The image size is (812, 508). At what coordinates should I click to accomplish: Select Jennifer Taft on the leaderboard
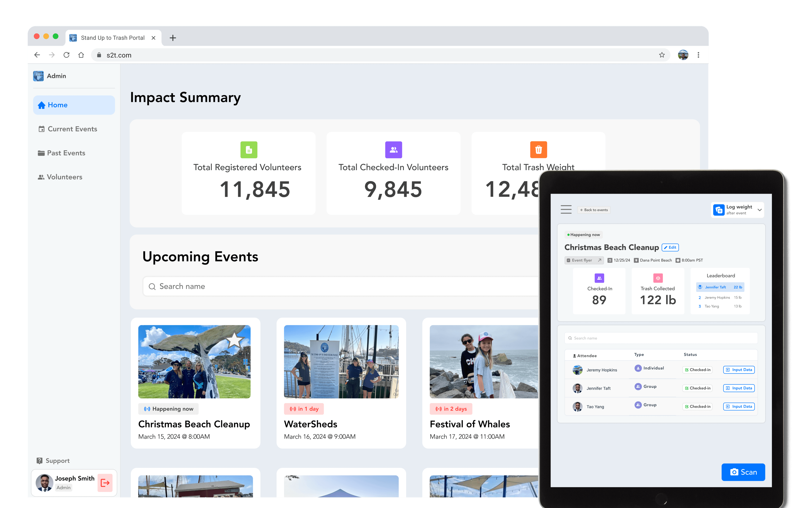pos(720,287)
